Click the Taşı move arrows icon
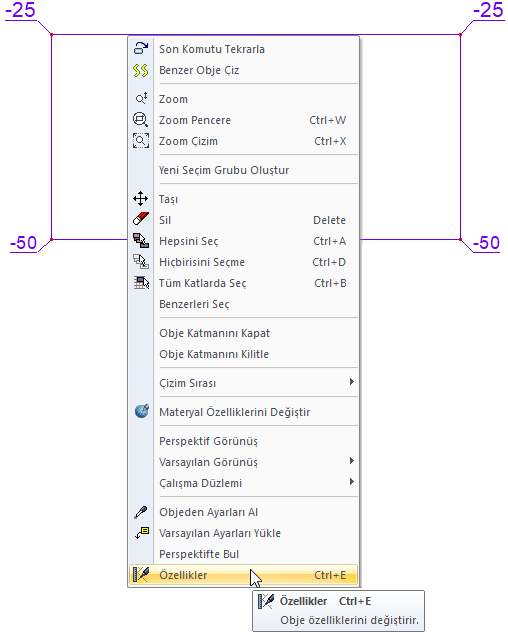508x632 pixels. 141,199
